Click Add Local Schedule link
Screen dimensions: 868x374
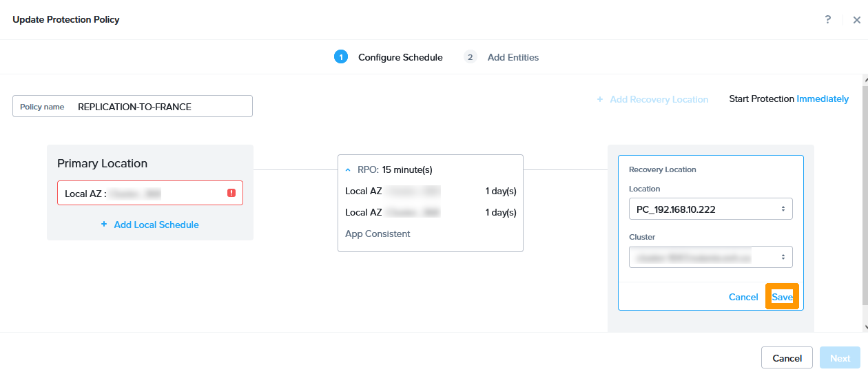click(156, 225)
